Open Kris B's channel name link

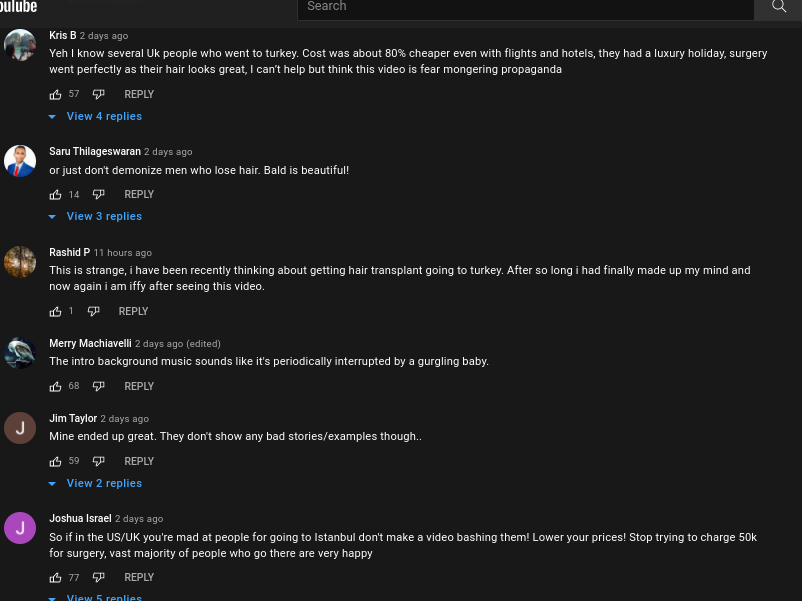point(62,35)
